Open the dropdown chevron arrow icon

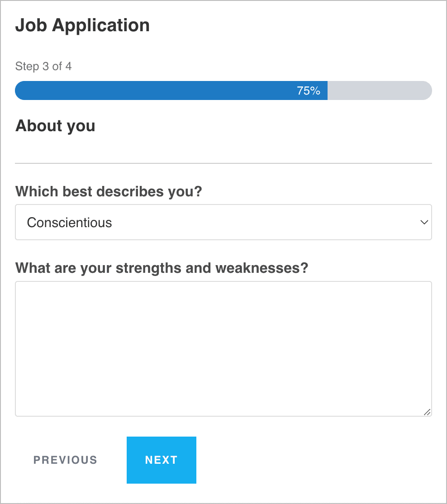pyautogui.click(x=424, y=222)
